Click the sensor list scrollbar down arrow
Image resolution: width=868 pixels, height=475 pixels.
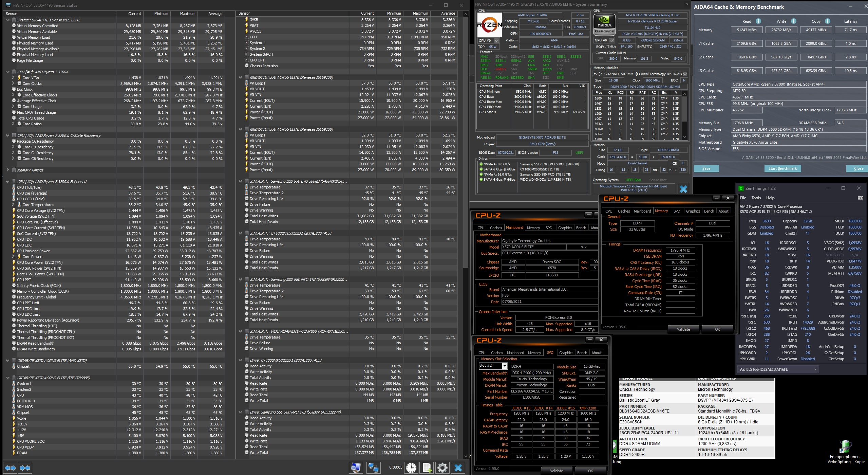click(466, 457)
